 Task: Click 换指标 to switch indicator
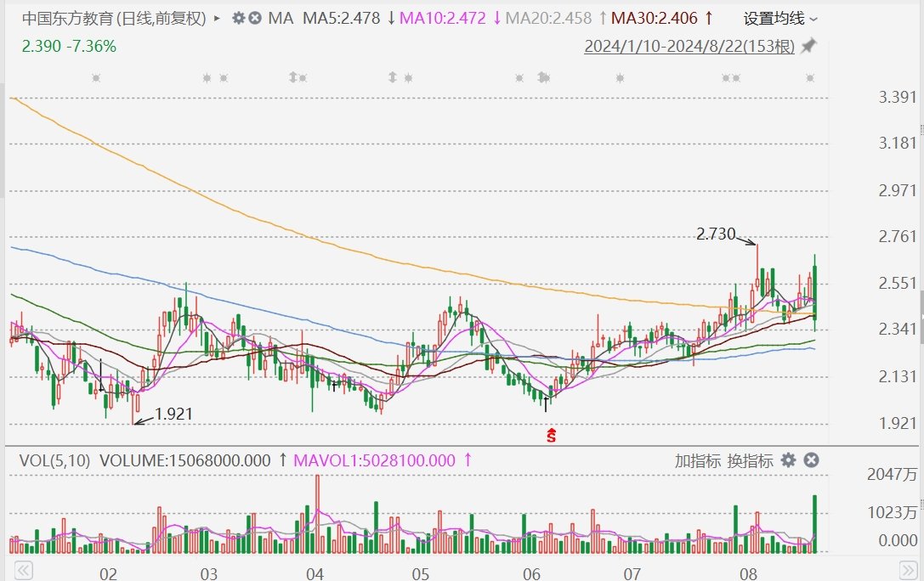tap(751, 460)
